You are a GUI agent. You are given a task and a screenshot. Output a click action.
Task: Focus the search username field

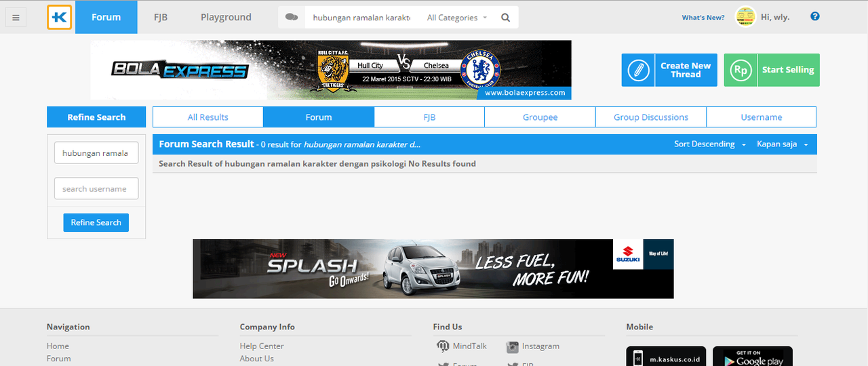(x=96, y=188)
